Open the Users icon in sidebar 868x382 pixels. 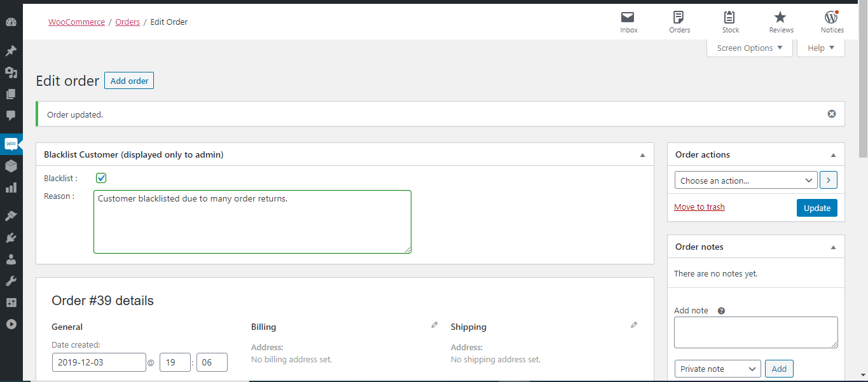(x=11, y=259)
